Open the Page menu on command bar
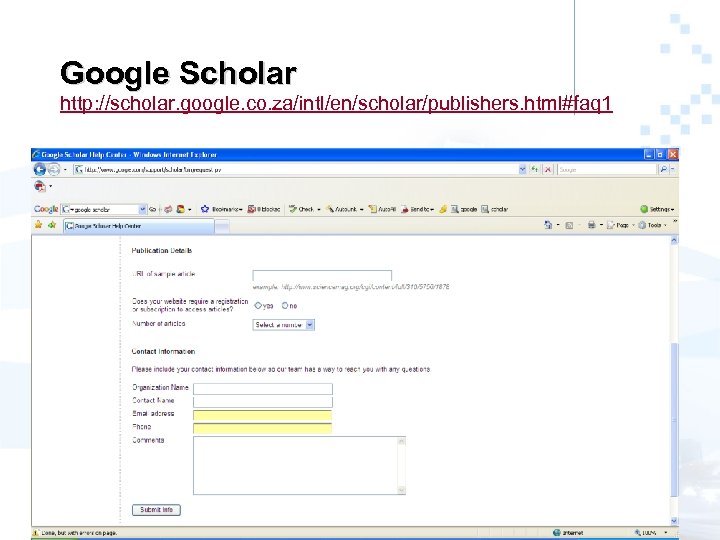The image size is (720, 540). (x=619, y=225)
